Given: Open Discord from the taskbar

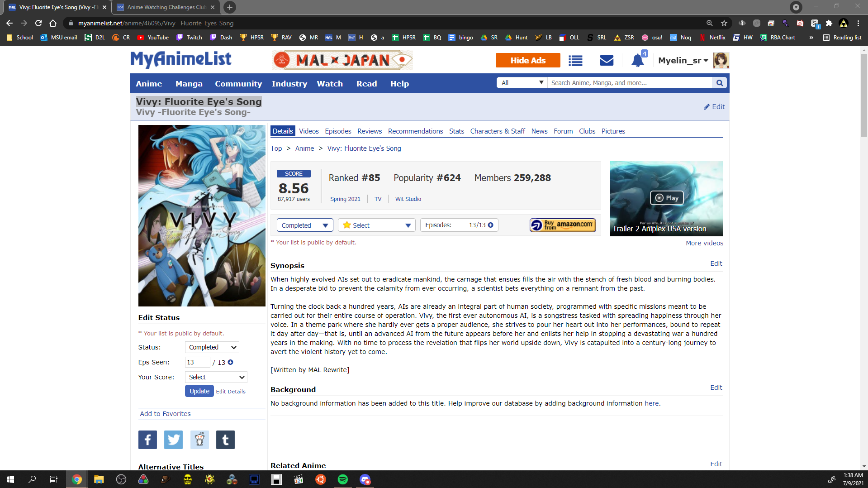Looking at the screenshot, I should tap(365, 479).
